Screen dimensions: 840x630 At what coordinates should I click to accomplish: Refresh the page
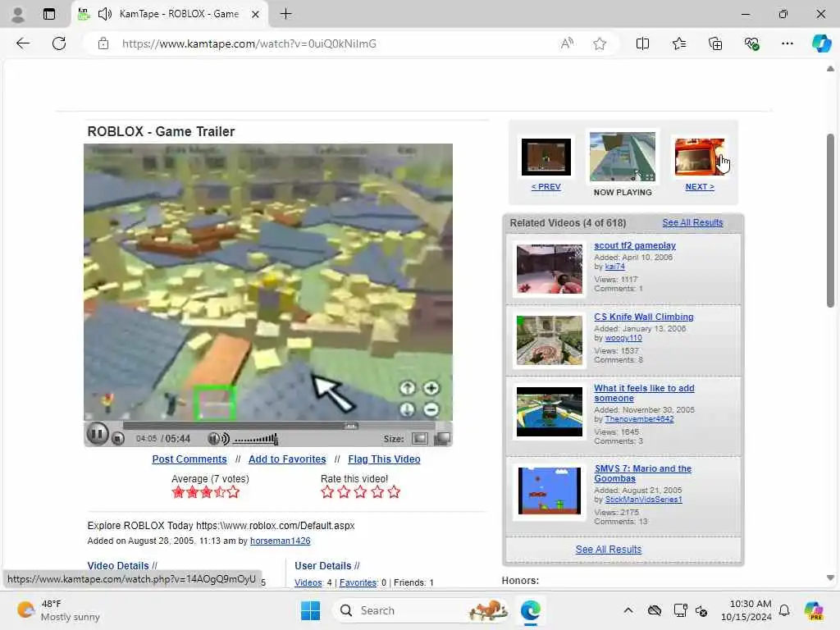59,43
